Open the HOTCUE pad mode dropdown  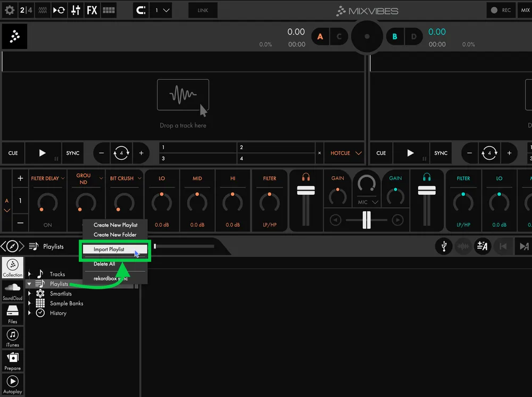(x=344, y=153)
